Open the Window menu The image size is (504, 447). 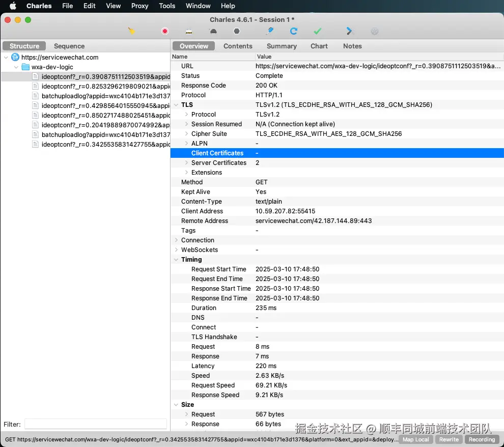click(198, 6)
